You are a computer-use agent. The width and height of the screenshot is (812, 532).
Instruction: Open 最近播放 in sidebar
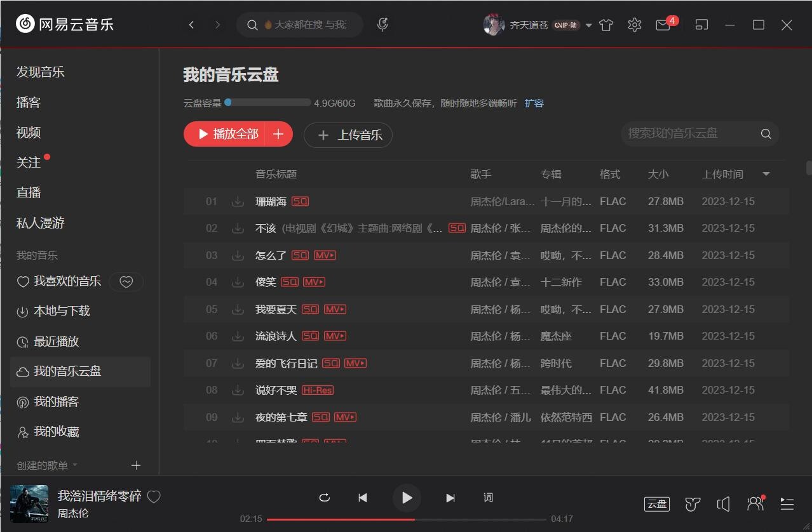tap(56, 341)
